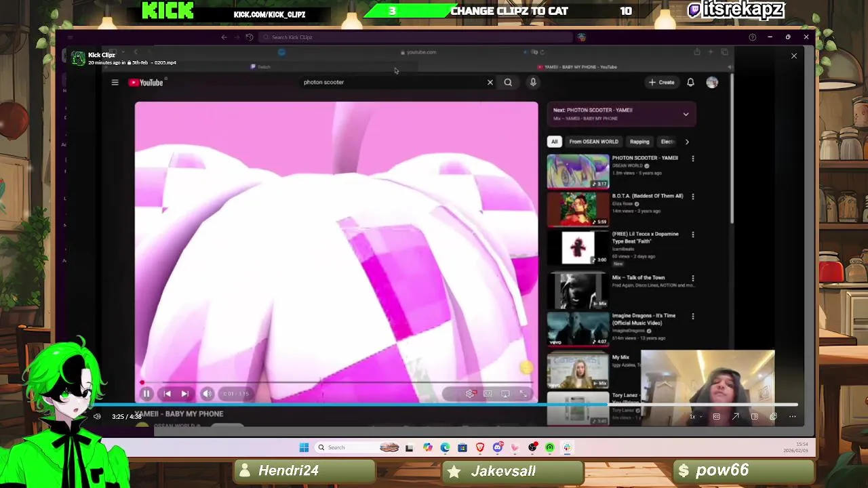Open Task View on the taskbar
Image resolution: width=868 pixels, height=488 pixels.
(409, 447)
